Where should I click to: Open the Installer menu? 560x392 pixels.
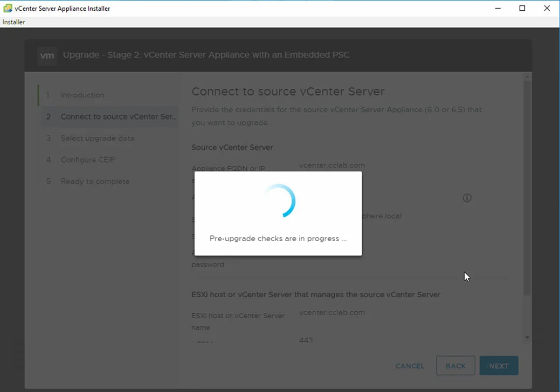(x=13, y=22)
